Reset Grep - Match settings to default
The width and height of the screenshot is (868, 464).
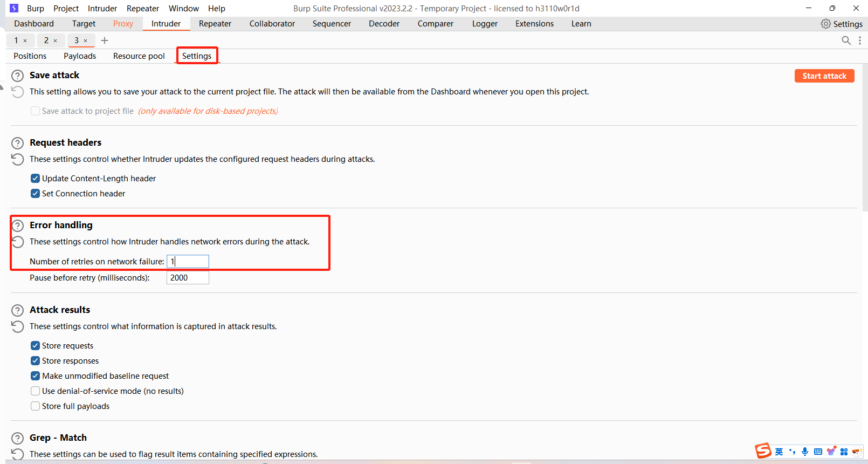coord(18,454)
